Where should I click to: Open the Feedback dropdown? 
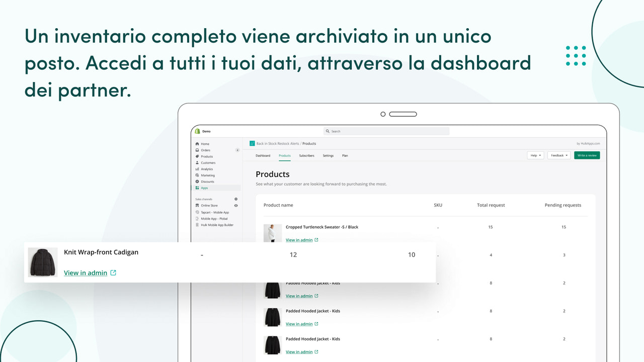point(559,155)
